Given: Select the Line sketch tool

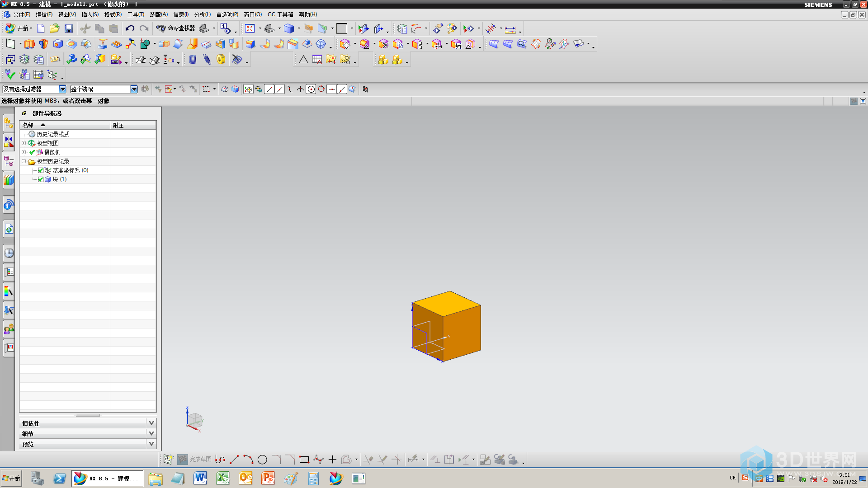Looking at the screenshot, I should [234, 460].
